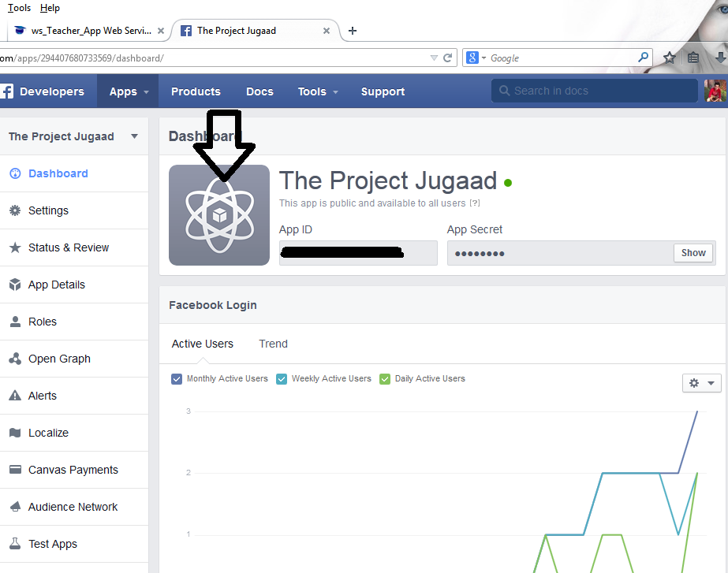Open the chart settings gear dropdown

tap(701, 383)
